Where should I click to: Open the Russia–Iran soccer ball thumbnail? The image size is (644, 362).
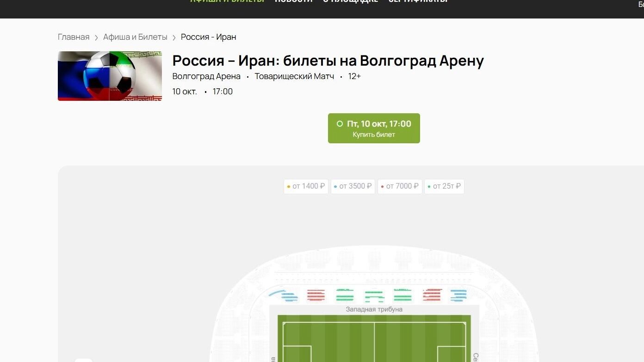click(110, 76)
